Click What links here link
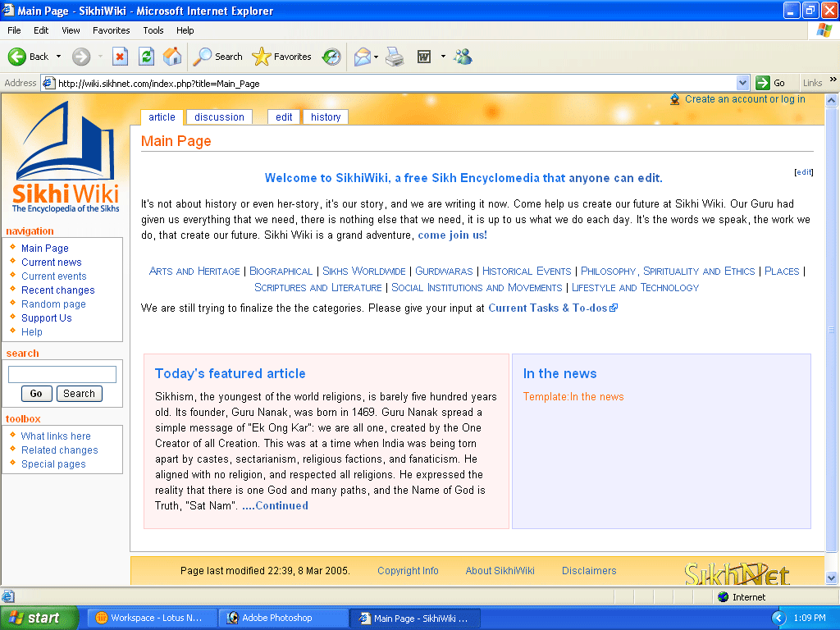The image size is (840, 630). (x=56, y=436)
